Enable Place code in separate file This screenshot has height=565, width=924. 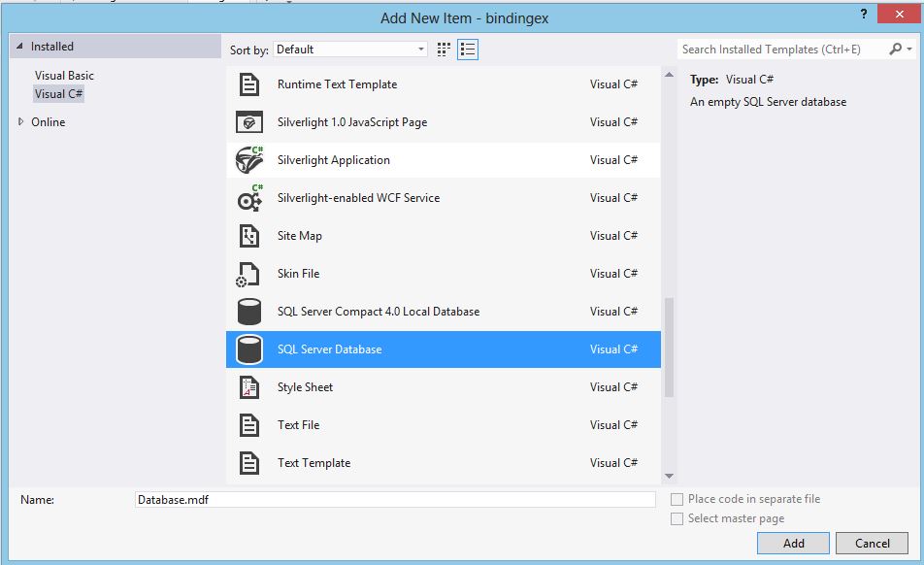676,499
